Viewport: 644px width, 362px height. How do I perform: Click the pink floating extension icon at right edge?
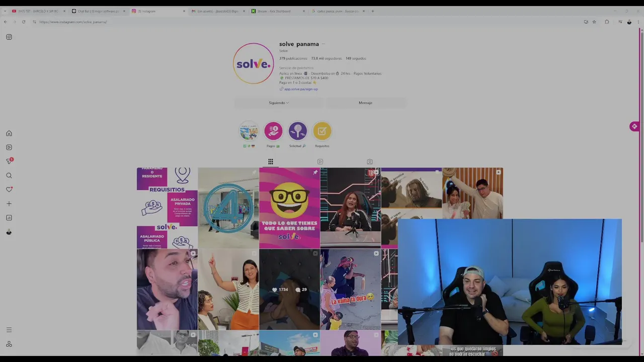(x=634, y=127)
